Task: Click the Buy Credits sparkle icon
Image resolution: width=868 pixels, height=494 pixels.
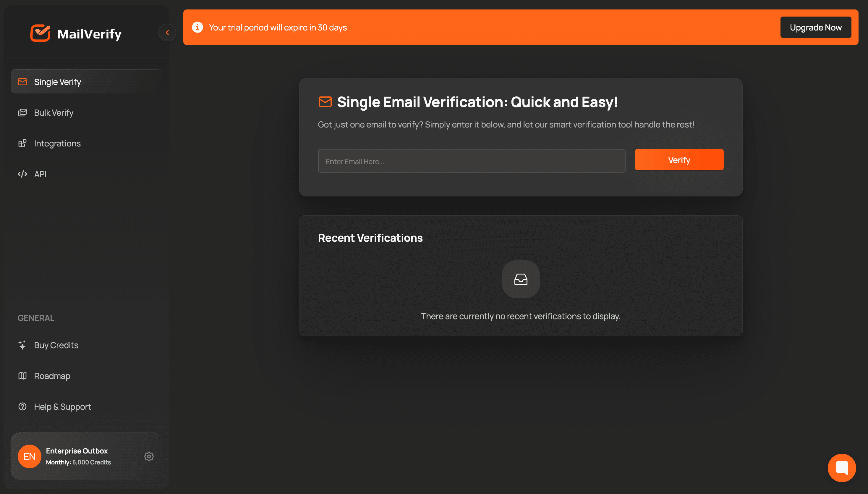Action: tap(22, 345)
